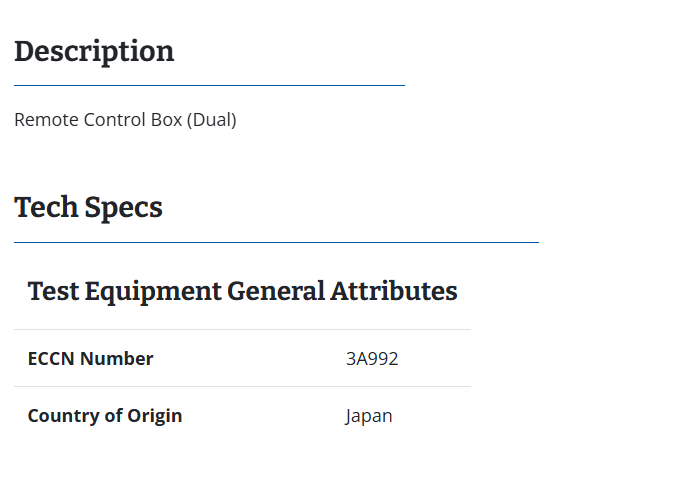The image size is (675, 478).
Task: Click the gray line above ECCN Number row
Action: pos(242,330)
